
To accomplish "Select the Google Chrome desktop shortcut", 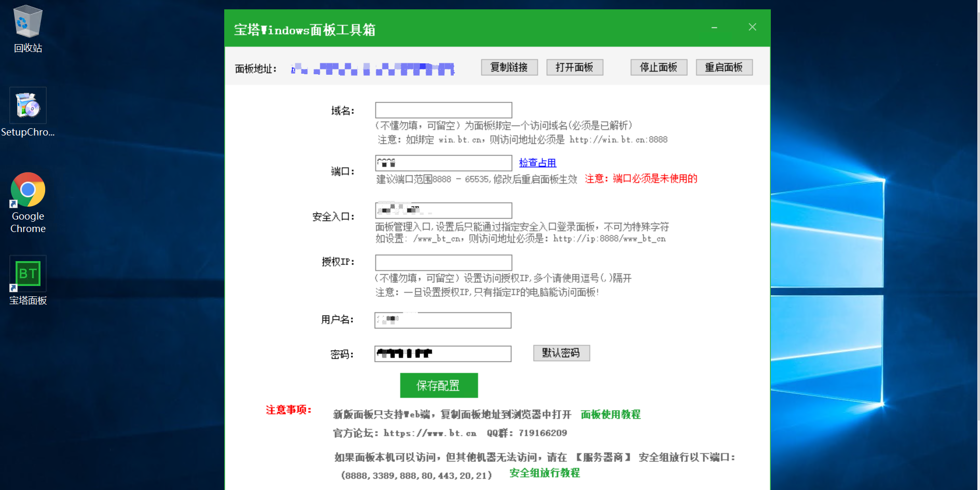I will 28,203.
